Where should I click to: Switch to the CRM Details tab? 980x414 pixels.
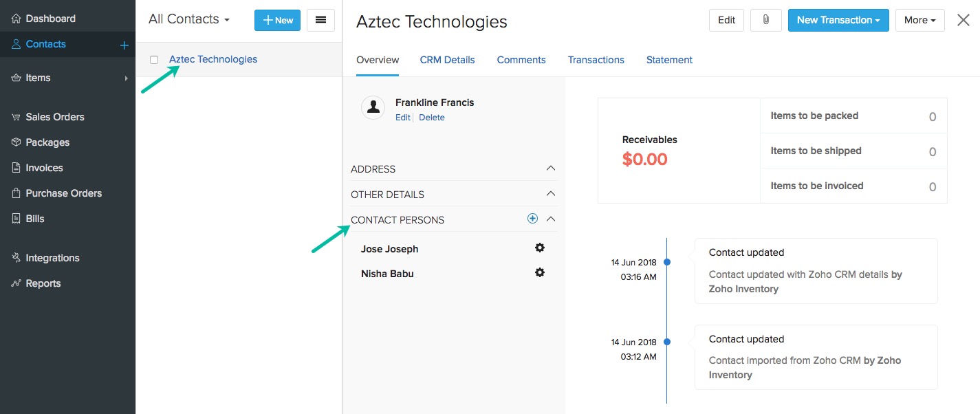pyautogui.click(x=447, y=60)
